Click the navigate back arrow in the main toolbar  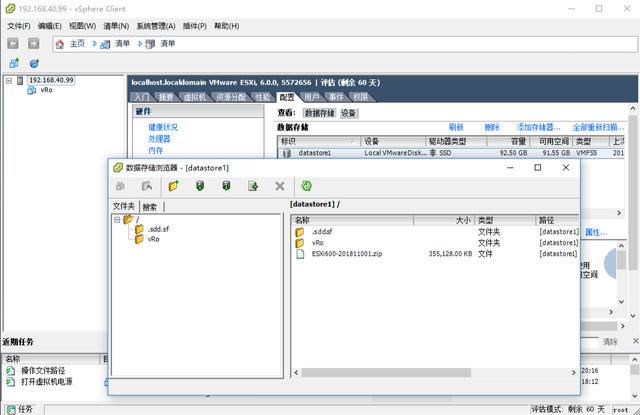(13, 43)
